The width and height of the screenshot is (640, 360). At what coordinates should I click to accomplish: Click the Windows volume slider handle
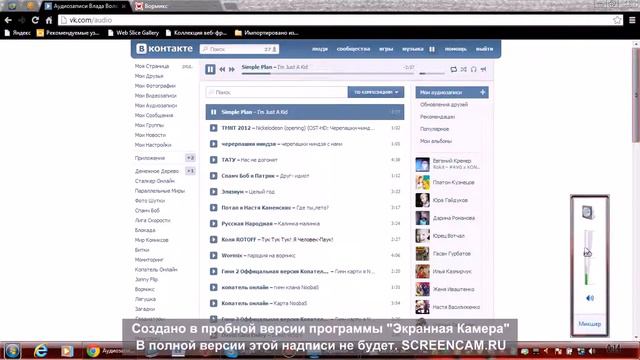tap(588, 252)
